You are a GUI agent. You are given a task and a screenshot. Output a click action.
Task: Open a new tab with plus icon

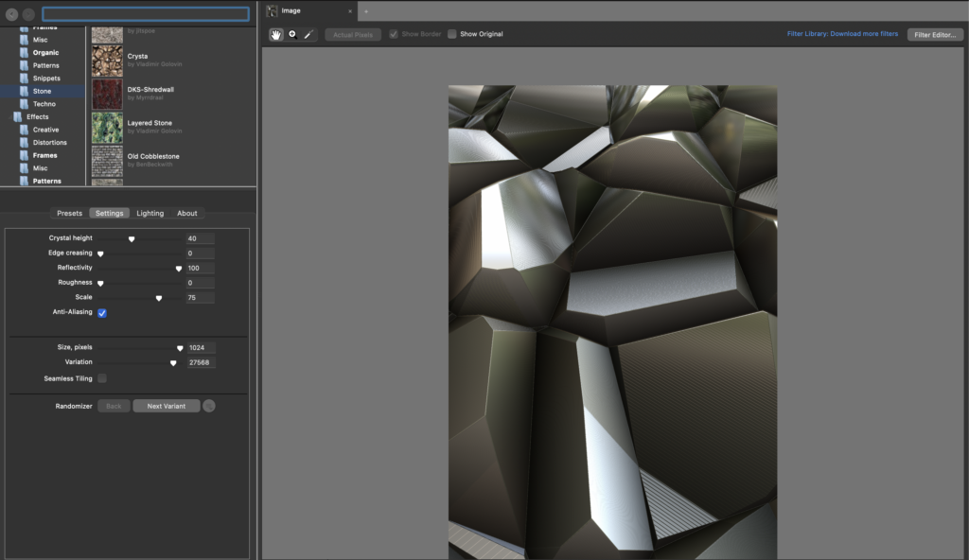[x=366, y=11]
